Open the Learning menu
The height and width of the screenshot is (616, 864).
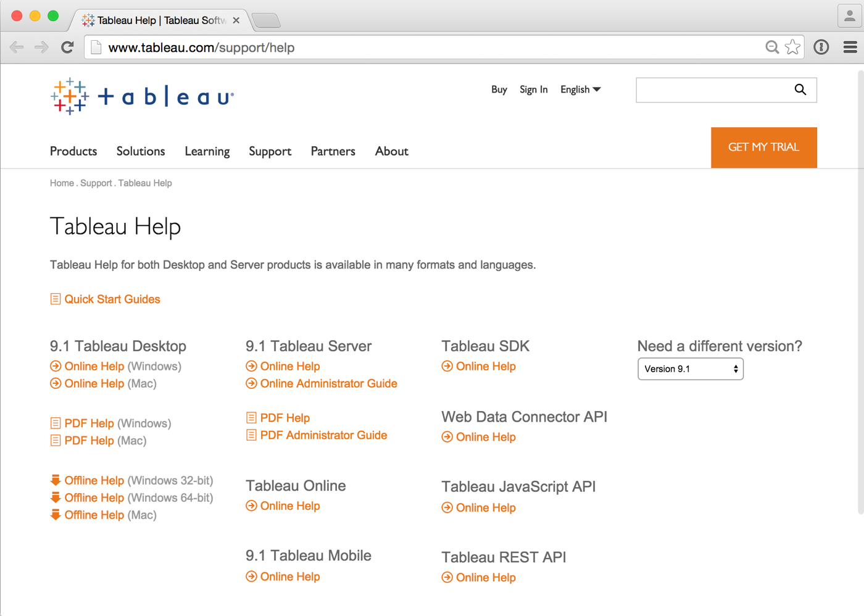tap(207, 151)
